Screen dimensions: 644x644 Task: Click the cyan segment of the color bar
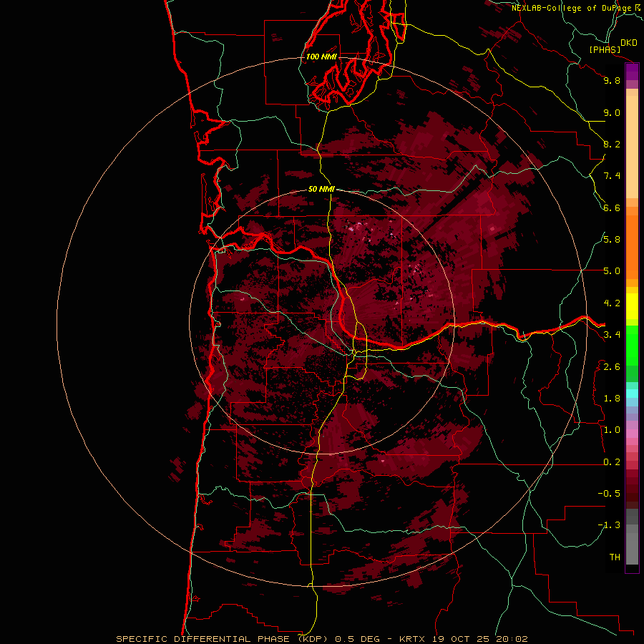tap(632, 394)
